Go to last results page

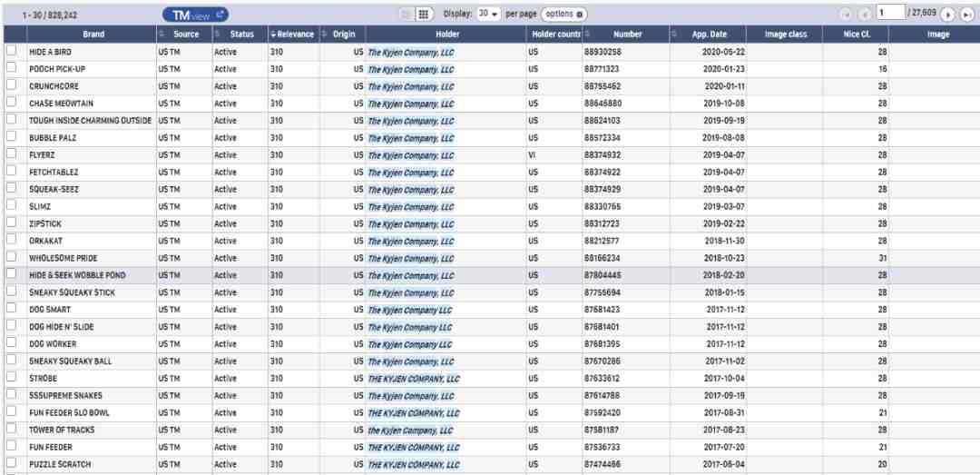click(965, 15)
